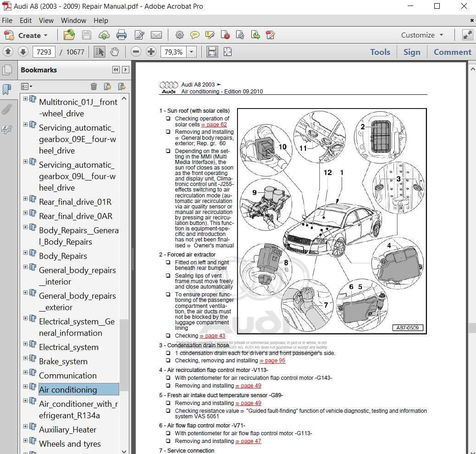The image size is (476, 454).
Task: Follow the page 43 link
Action: [212, 336]
